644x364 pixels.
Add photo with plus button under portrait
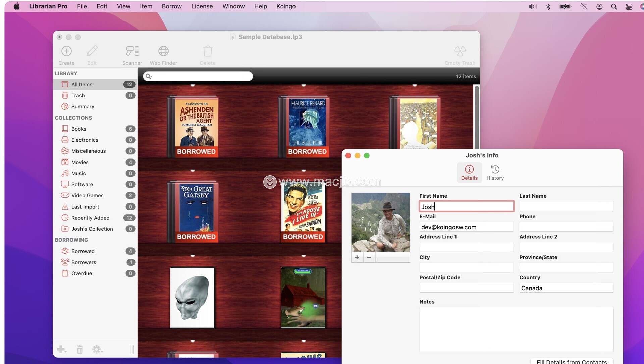coord(357,257)
